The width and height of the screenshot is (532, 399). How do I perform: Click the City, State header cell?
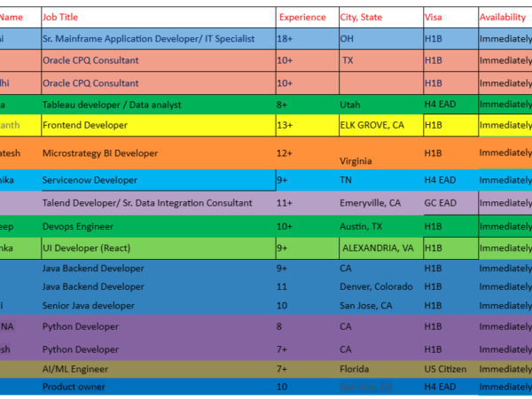click(362, 17)
